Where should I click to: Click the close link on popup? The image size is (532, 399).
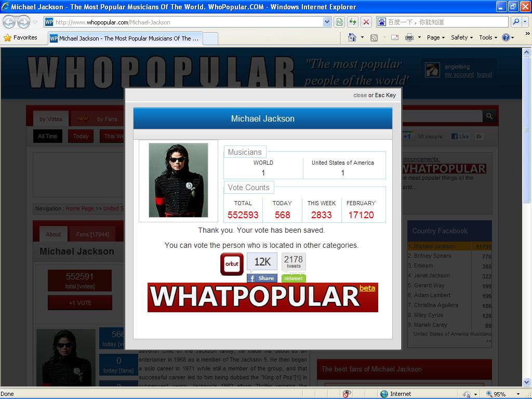point(360,95)
